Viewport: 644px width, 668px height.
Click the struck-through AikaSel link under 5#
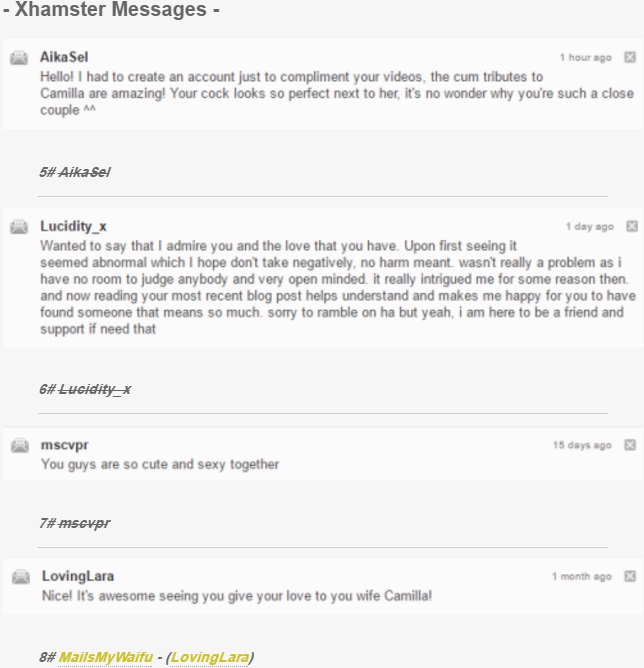[84, 172]
